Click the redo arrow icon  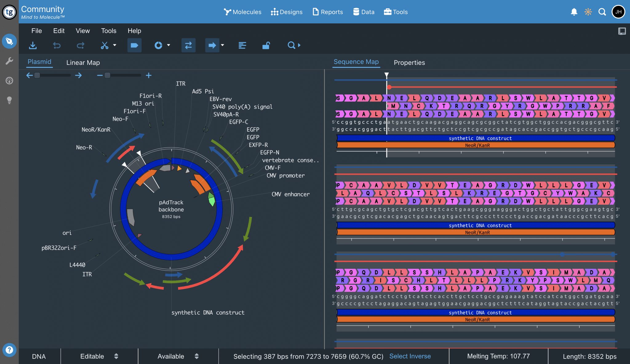coord(81,45)
